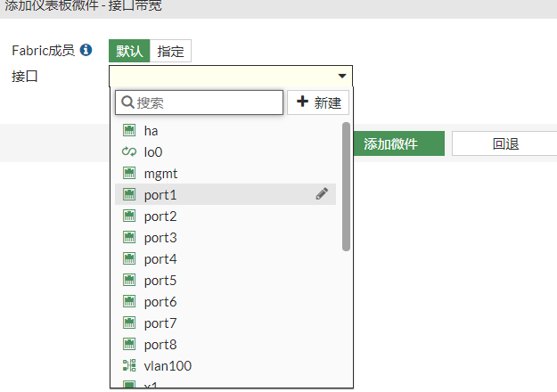Focus the 搜索 input field
The height and width of the screenshot is (392, 557).
click(205, 102)
